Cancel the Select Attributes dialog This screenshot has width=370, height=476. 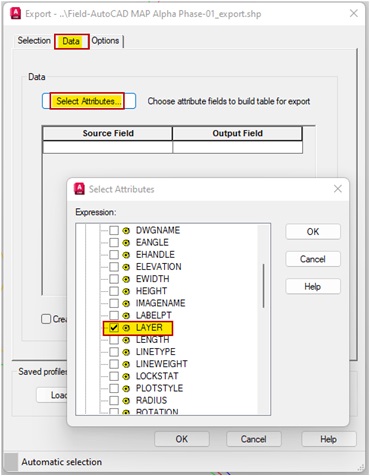(313, 259)
